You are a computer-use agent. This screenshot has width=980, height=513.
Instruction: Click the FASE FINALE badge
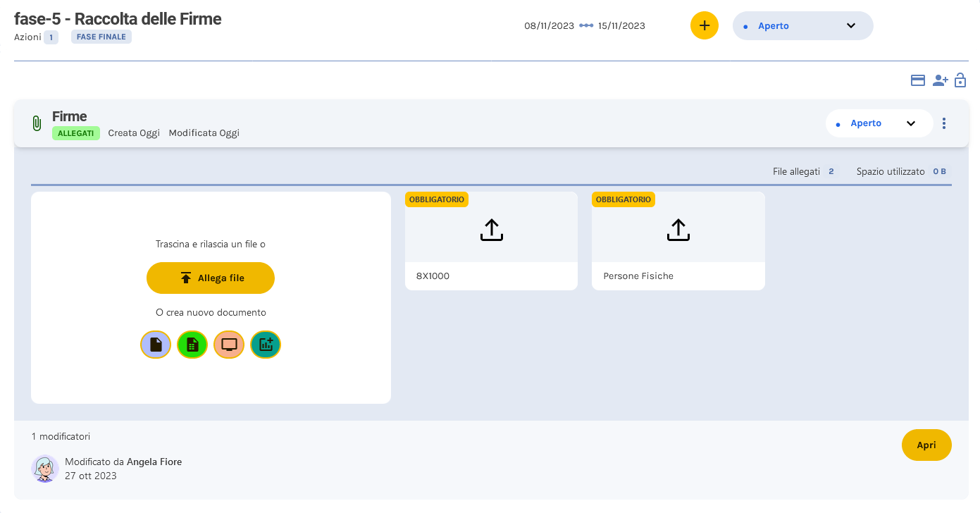pos(101,37)
